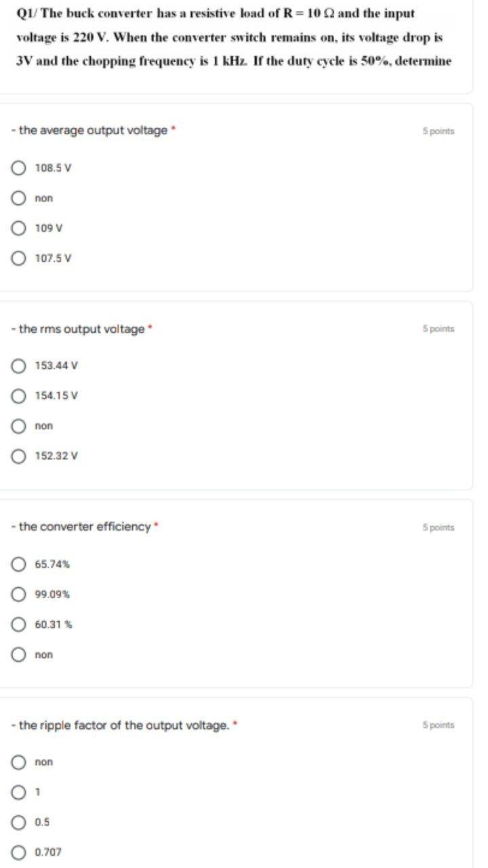Click the 'rms output voltage' question title
Screen dimensions: 488x868
pyautogui.click(x=82, y=329)
